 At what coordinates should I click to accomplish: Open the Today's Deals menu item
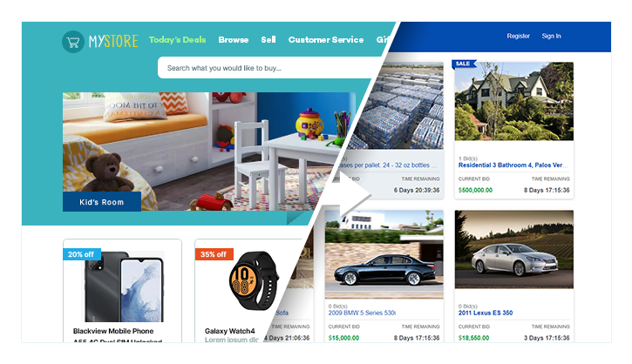(x=177, y=40)
